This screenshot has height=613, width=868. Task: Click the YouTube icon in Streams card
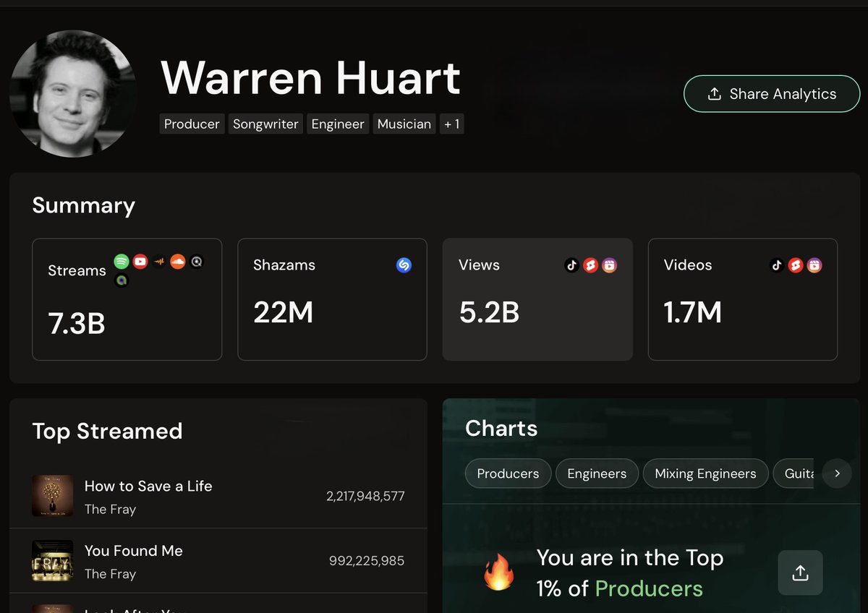(x=140, y=262)
